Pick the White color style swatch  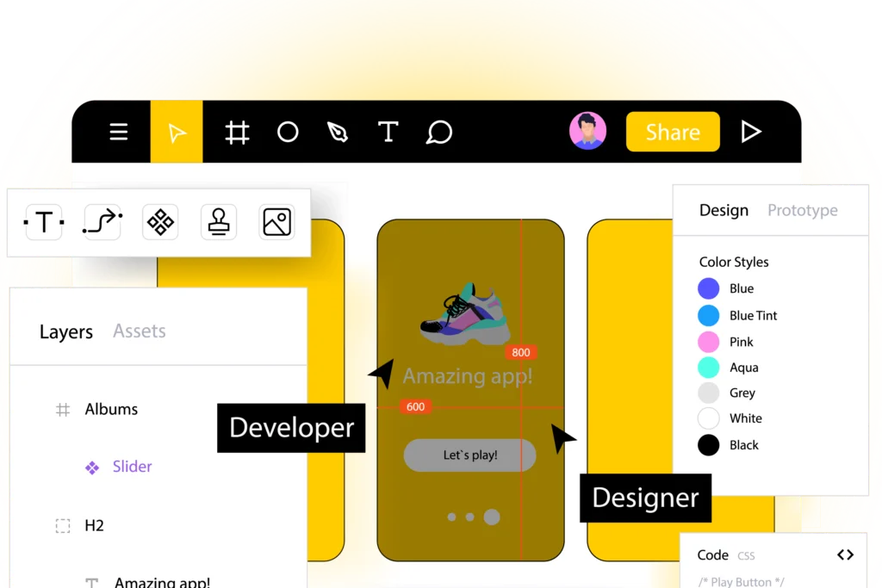coord(709,418)
